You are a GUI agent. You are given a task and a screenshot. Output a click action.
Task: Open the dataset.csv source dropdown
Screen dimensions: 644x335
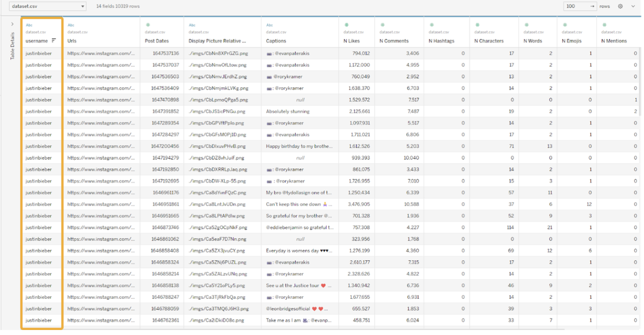(47, 6)
